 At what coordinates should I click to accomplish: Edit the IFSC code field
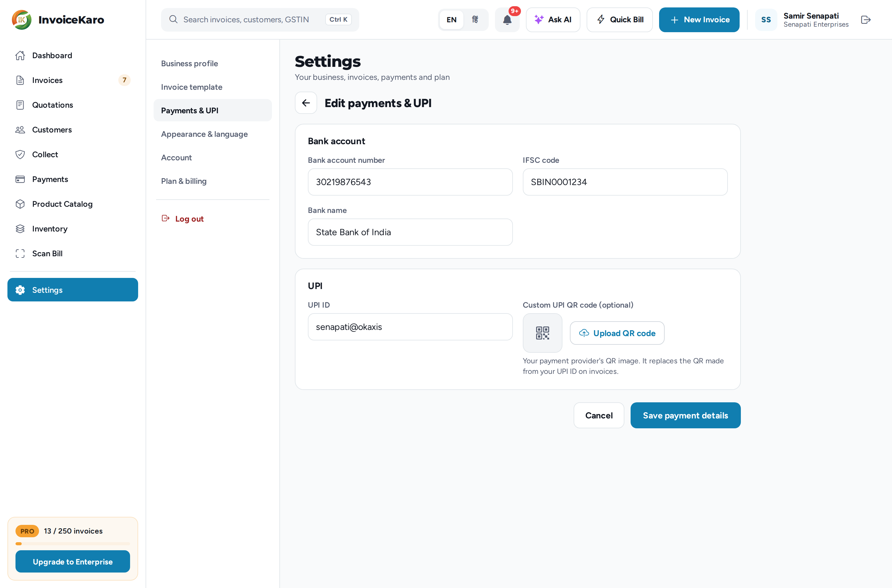coord(625,182)
